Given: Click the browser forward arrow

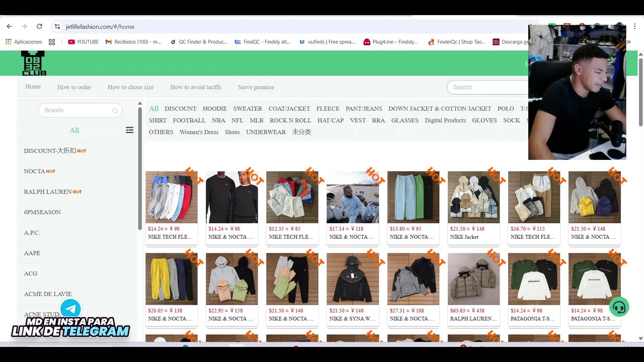Looking at the screenshot, I should [x=24, y=27].
